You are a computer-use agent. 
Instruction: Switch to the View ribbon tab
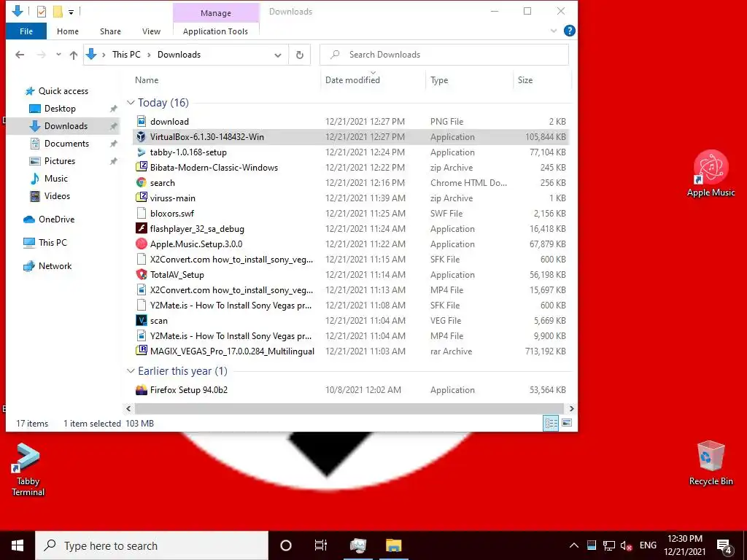151,31
